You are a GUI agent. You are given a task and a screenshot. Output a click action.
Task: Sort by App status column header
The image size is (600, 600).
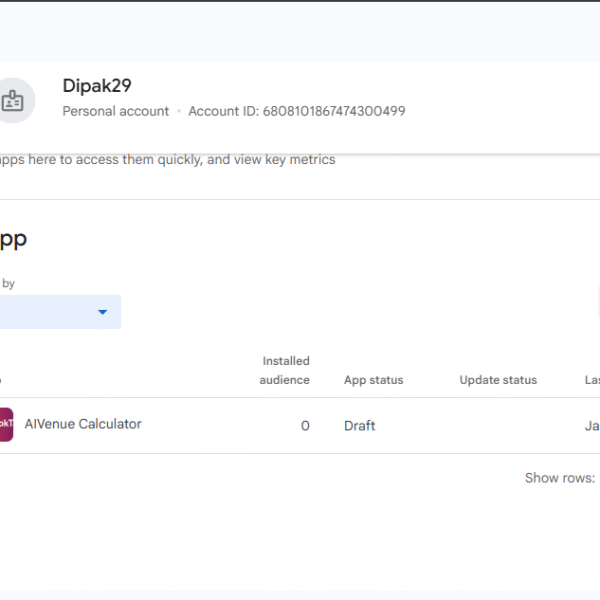[x=373, y=380]
